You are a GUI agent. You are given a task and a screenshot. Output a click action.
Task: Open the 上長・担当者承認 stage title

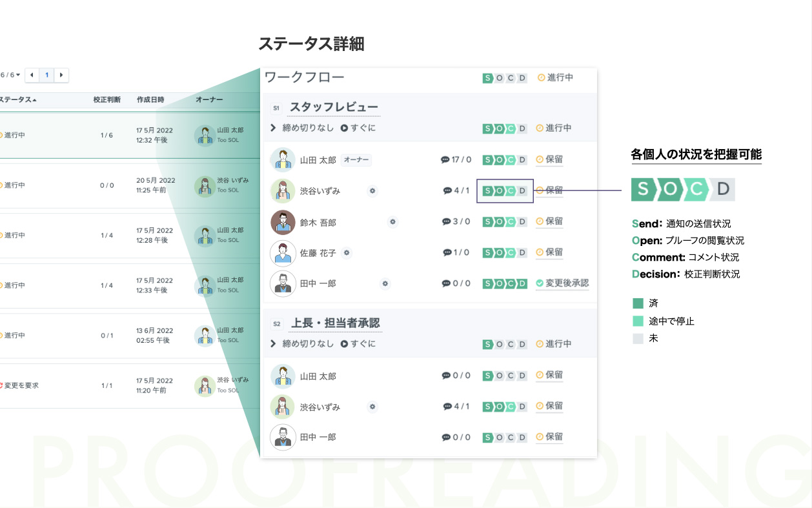[x=334, y=323]
